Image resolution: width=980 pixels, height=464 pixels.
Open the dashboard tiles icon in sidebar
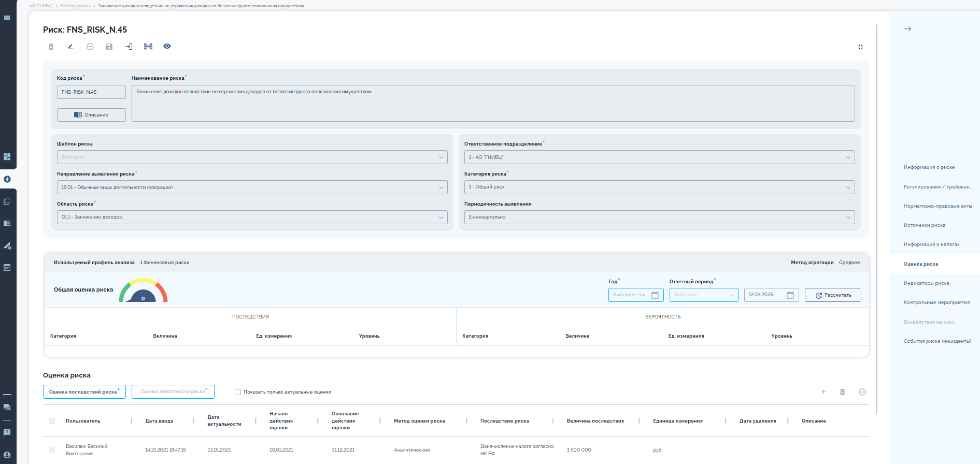pos(7,156)
